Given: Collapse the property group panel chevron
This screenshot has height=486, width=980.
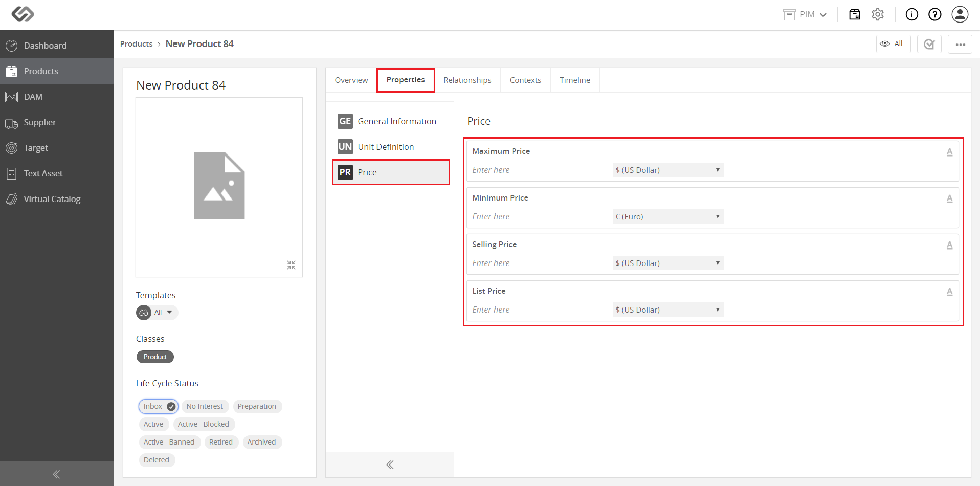Looking at the screenshot, I should (x=390, y=465).
